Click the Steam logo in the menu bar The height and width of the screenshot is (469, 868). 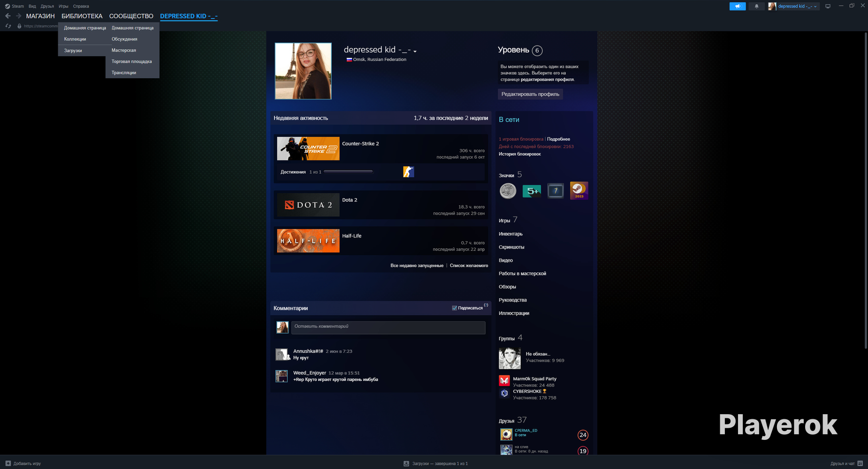[x=8, y=6]
